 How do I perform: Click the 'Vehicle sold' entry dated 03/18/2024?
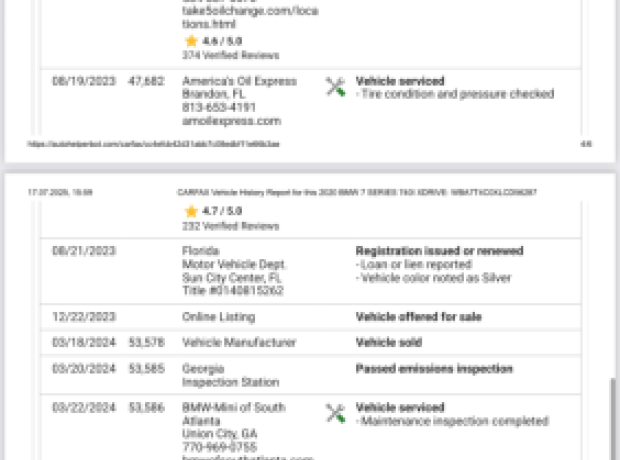(x=389, y=342)
